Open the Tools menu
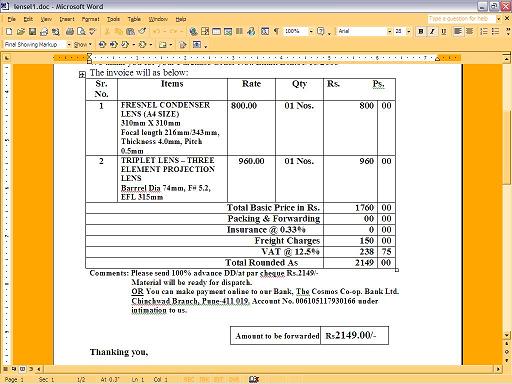The width and height of the screenshot is (512, 384). [x=113, y=19]
